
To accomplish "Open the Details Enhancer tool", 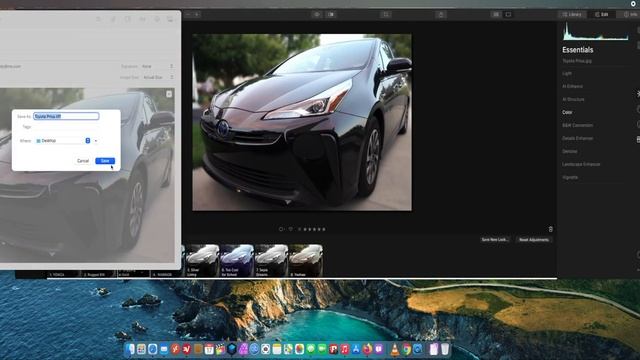I will click(x=578, y=138).
